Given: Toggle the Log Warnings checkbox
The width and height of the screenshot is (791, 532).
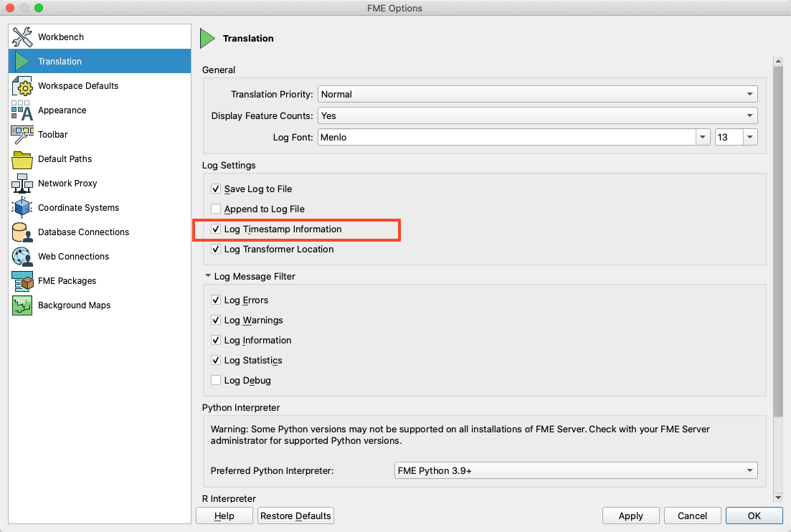Looking at the screenshot, I should click(216, 320).
